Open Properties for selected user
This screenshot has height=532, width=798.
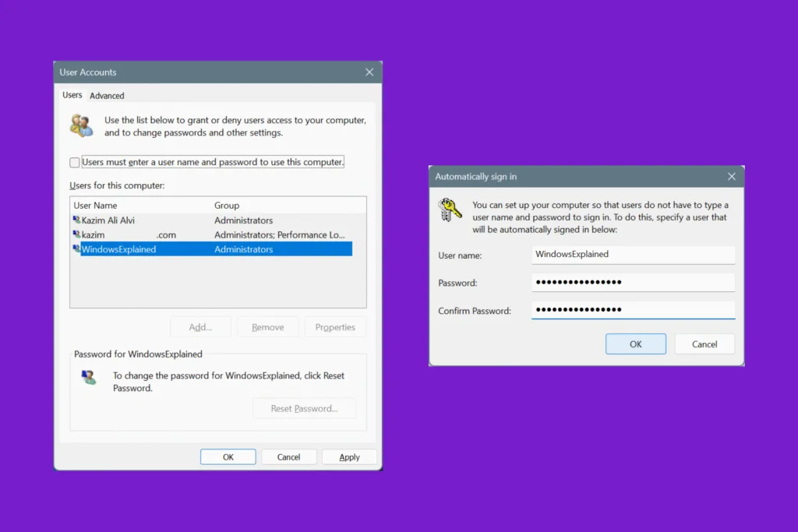pos(335,327)
